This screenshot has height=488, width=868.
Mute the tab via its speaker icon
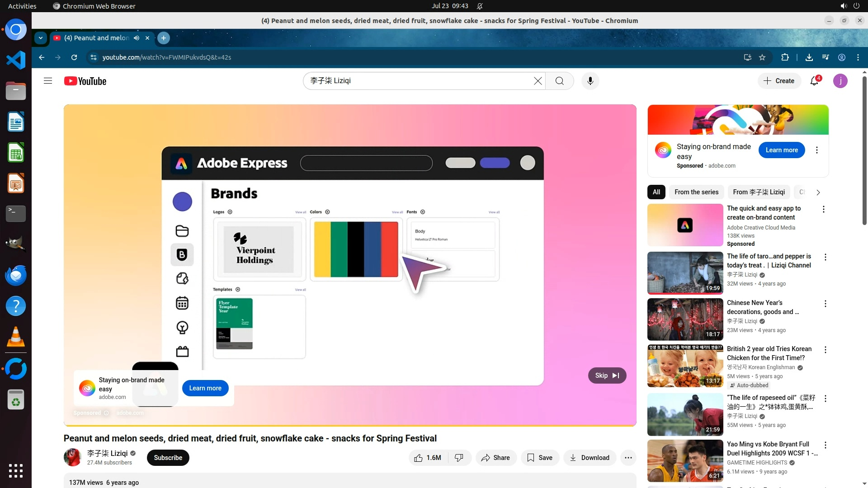137,38
